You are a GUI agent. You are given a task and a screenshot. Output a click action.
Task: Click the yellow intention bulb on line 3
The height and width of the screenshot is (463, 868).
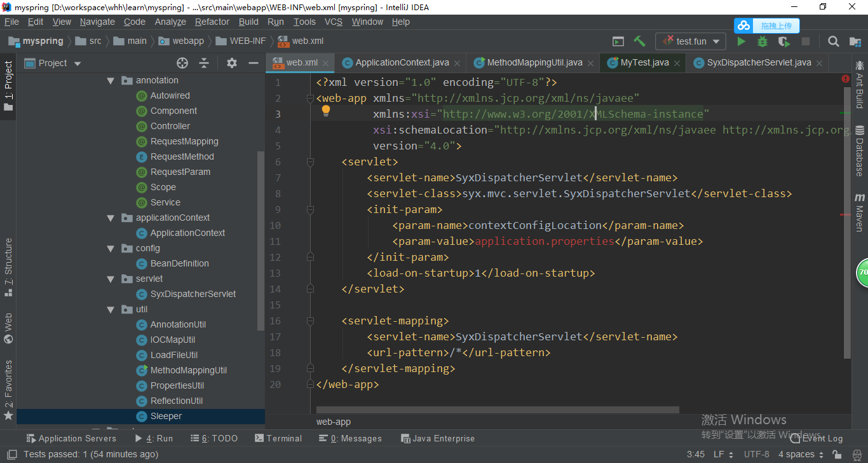tap(326, 111)
